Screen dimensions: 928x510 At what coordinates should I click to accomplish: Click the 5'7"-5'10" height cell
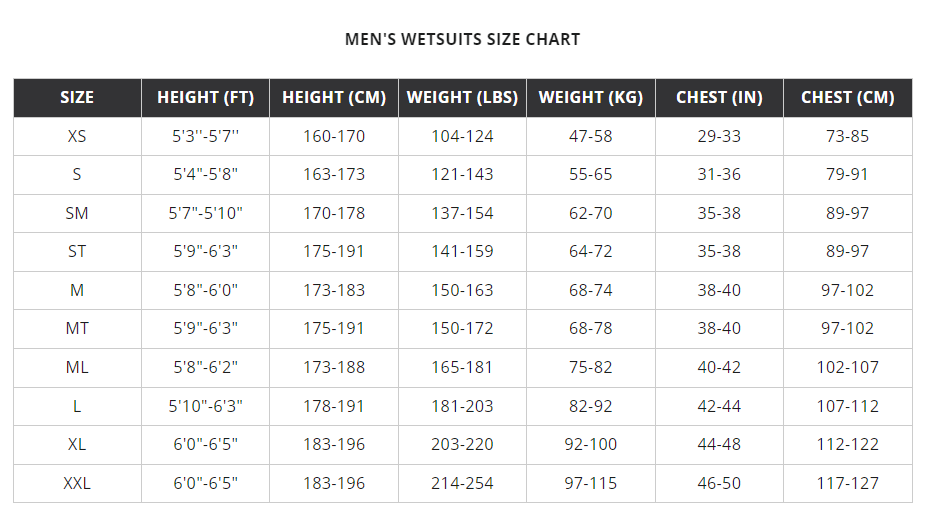tap(205, 213)
